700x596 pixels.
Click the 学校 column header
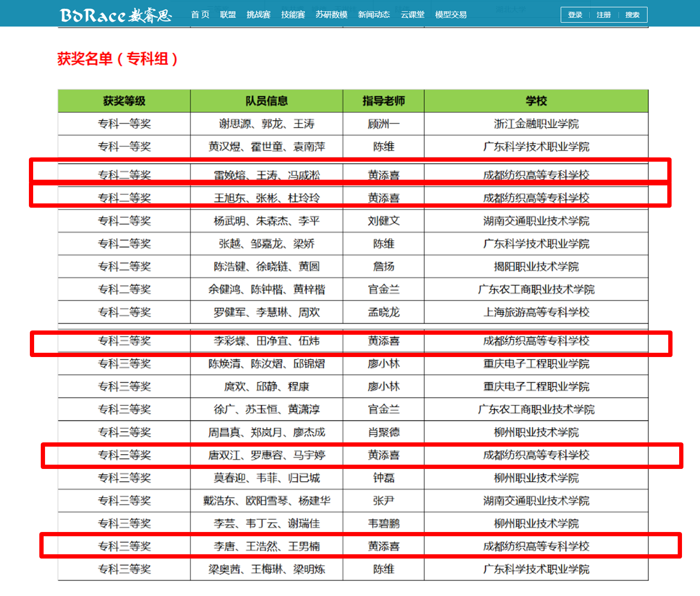[x=536, y=101]
